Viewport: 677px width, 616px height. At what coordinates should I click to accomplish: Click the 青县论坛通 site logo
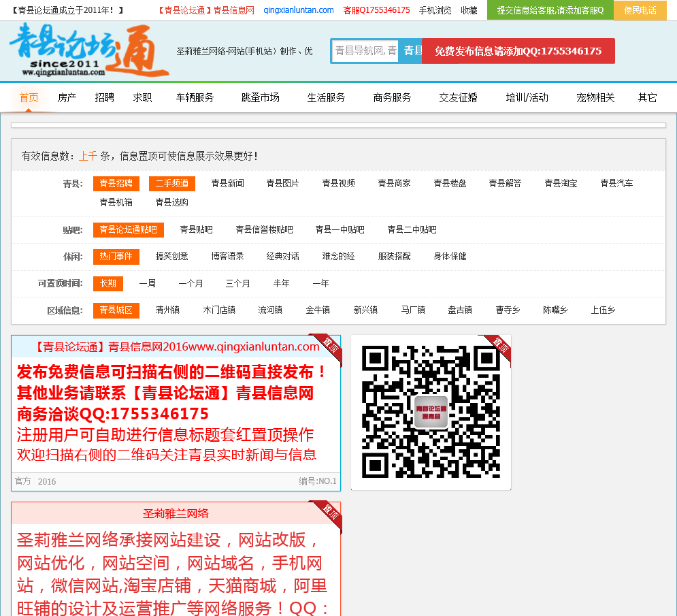[88, 50]
